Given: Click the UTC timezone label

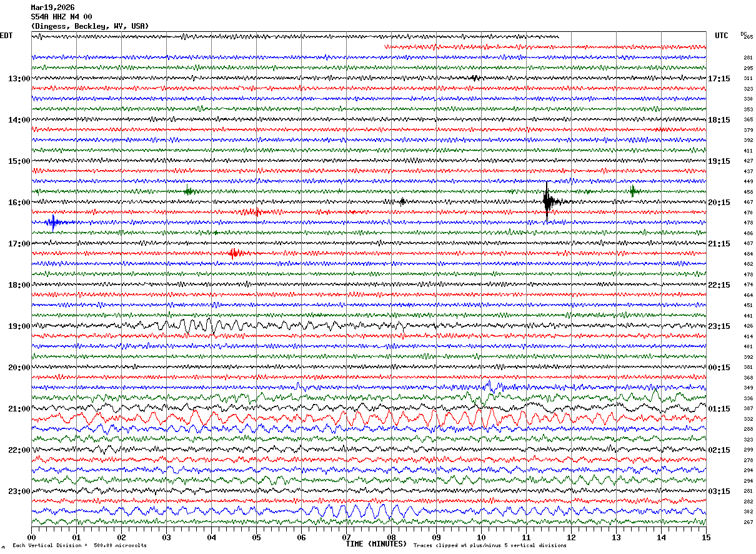Looking at the screenshot, I should pos(722,36).
